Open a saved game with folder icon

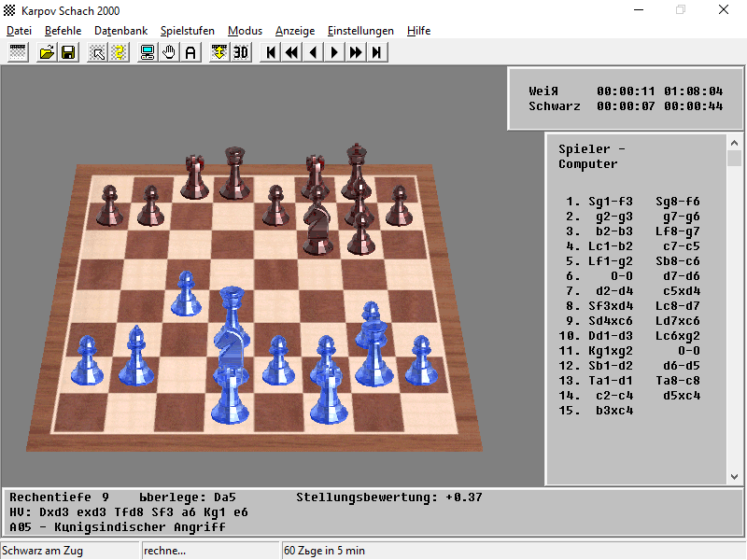[x=47, y=52]
